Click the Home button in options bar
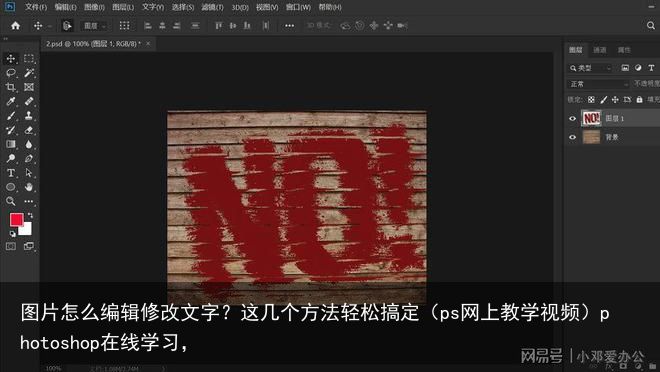Image resolution: width=660 pixels, height=372 pixels. pyautogui.click(x=16, y=26)
